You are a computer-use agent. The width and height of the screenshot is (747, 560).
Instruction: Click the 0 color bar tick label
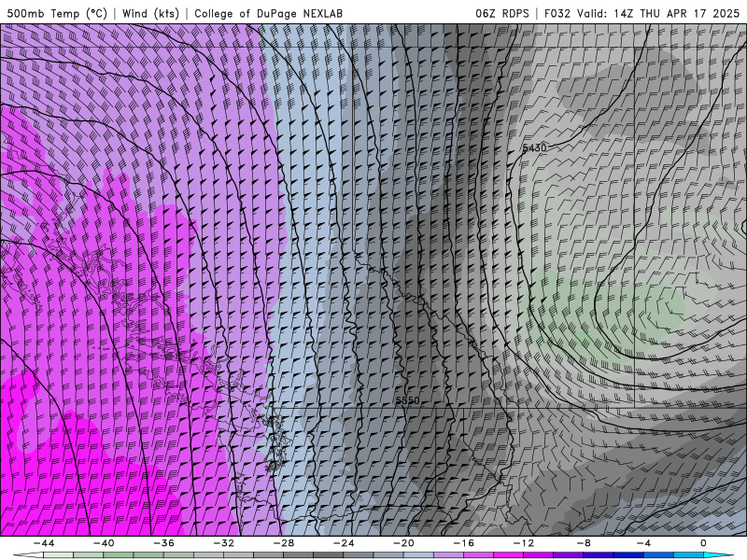tap(703, 543)
